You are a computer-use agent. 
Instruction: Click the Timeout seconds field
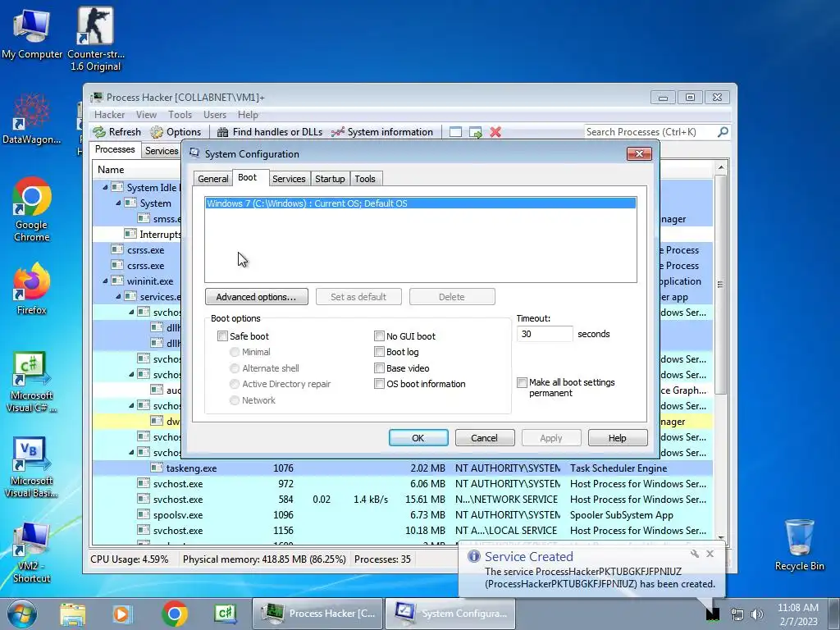[x=545, y=334]
